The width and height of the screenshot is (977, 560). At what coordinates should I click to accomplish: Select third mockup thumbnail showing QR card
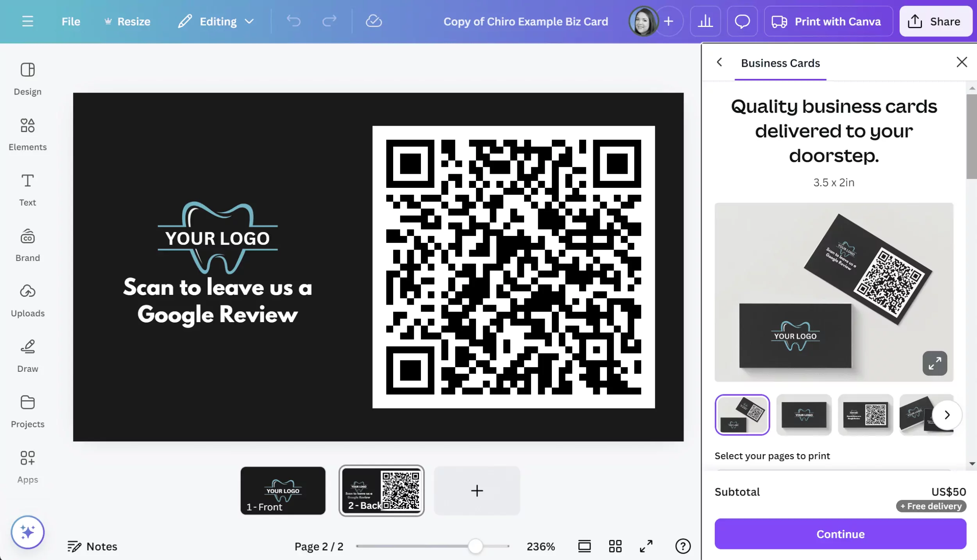[x=865, y=415]
